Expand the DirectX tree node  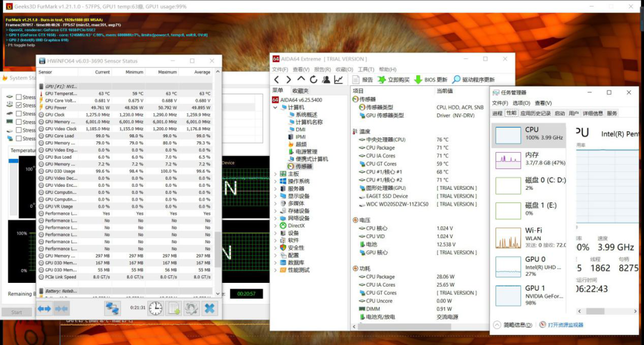click(x=275, y=226)
